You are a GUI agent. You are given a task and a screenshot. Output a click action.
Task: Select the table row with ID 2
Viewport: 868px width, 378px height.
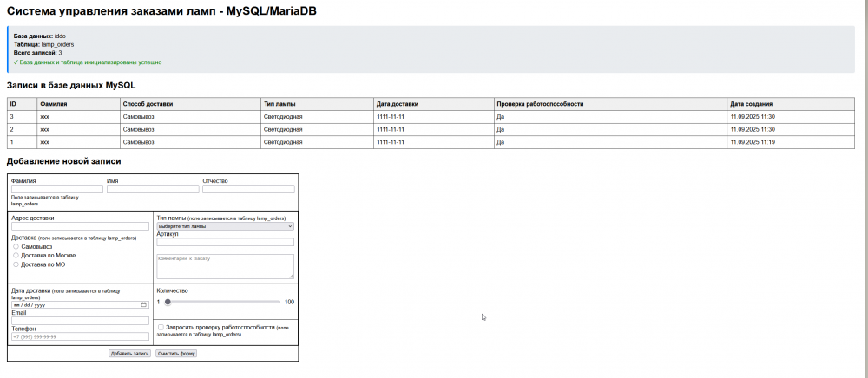431,129
